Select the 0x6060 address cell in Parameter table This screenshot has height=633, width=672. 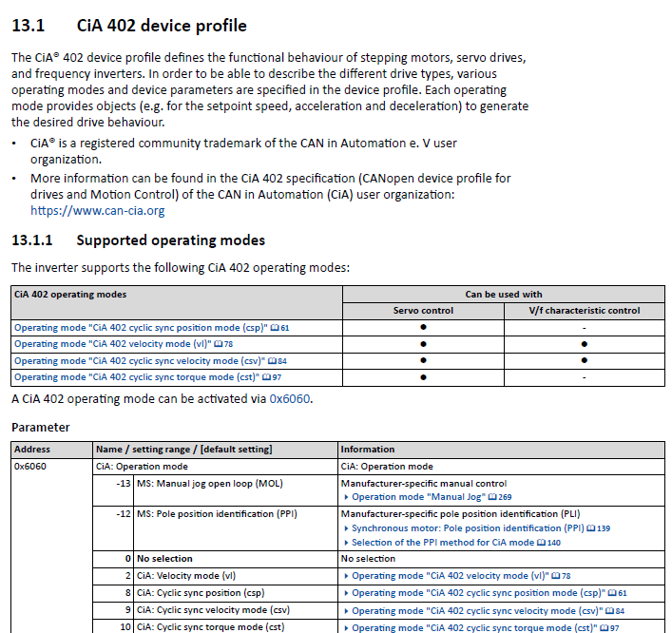(x=30, y=467)
